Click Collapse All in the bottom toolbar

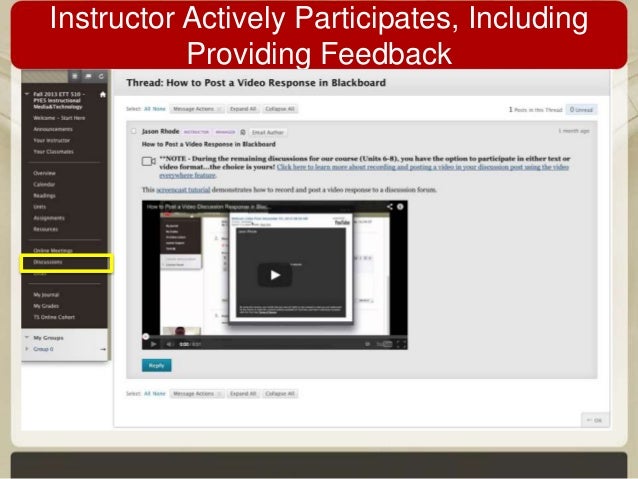coord(280,394)
